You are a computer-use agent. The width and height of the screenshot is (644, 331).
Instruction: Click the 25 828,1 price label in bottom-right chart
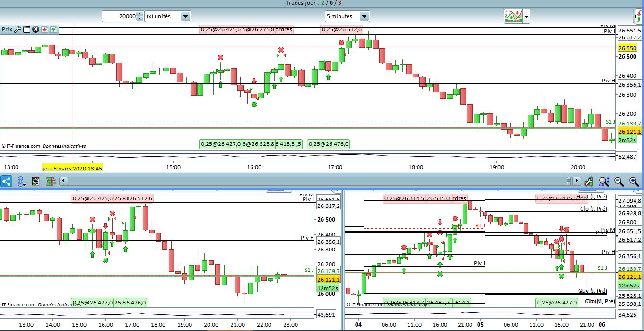tap(630, 295)
